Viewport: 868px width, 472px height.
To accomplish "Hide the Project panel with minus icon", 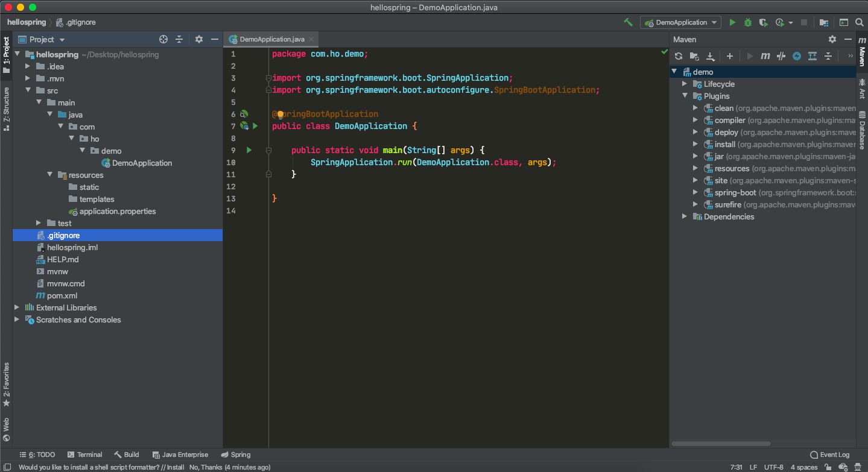I will pyautogui.click(x=215, y=39).
